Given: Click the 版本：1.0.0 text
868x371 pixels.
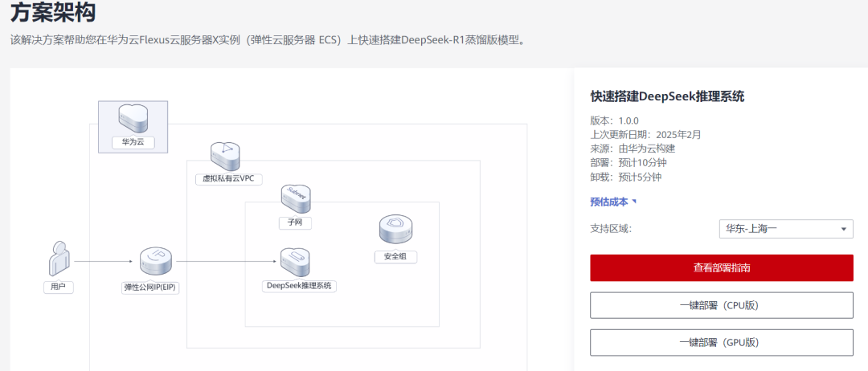Looking at the screenshot, I should point(615,120).
